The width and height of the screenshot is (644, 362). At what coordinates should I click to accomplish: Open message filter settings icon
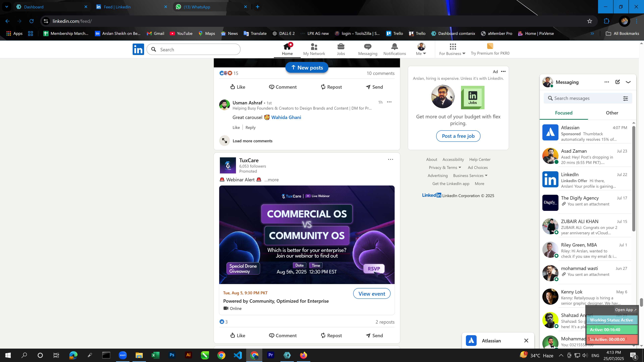coord(625,98)
